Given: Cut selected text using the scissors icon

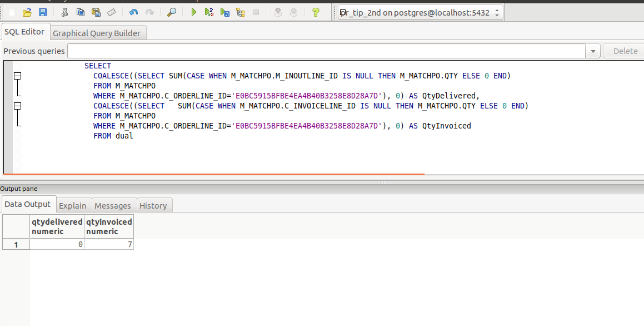Looking at the screenshot, I should pyautogui.click(x=65, y=12).
